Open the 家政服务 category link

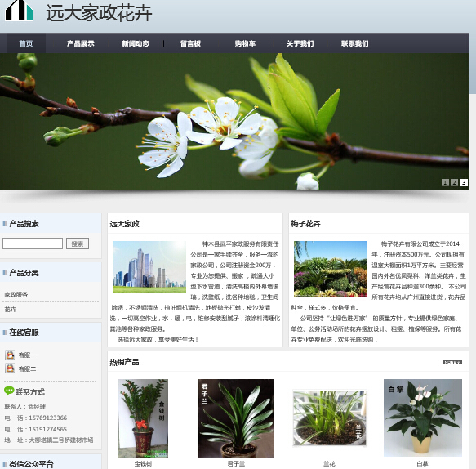tap(16, 294)
